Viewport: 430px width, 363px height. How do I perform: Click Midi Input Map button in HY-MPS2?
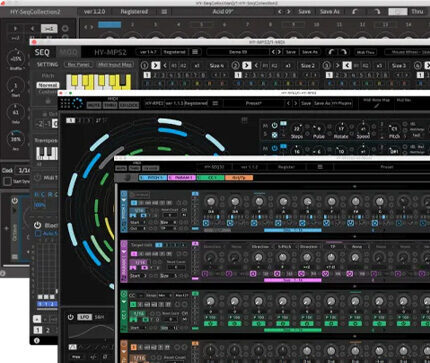(115, 65)
